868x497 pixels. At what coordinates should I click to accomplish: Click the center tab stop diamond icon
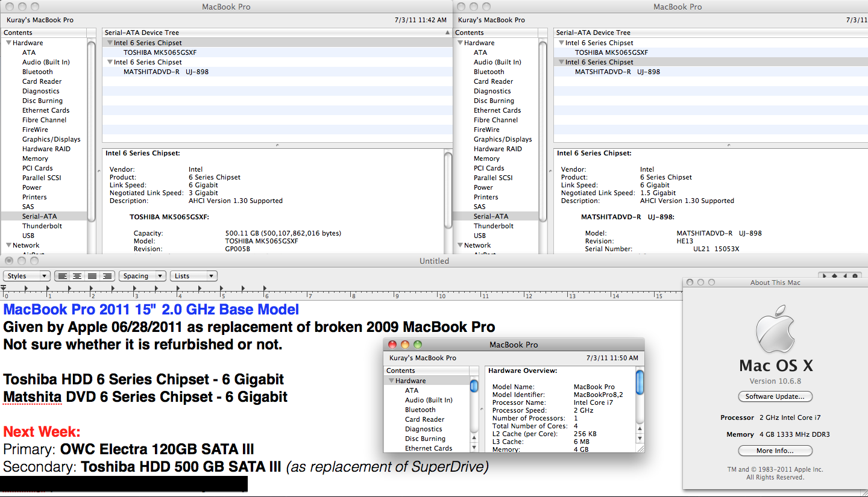(x=835, y=276)
